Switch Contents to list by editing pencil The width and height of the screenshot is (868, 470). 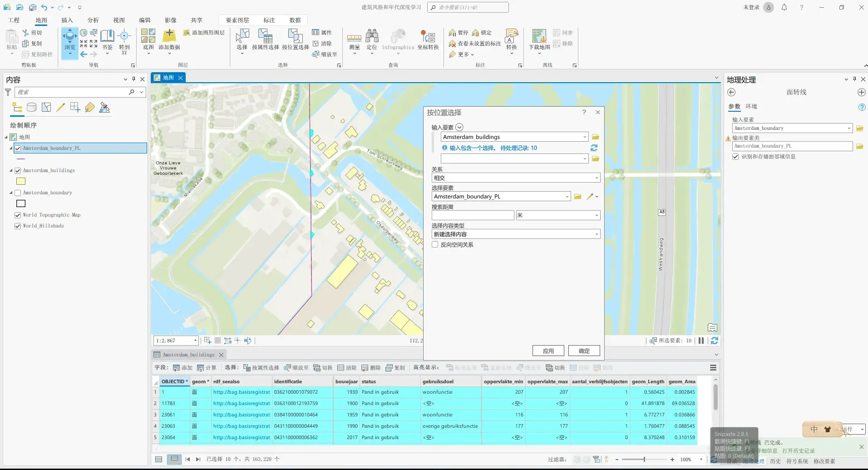61,108
